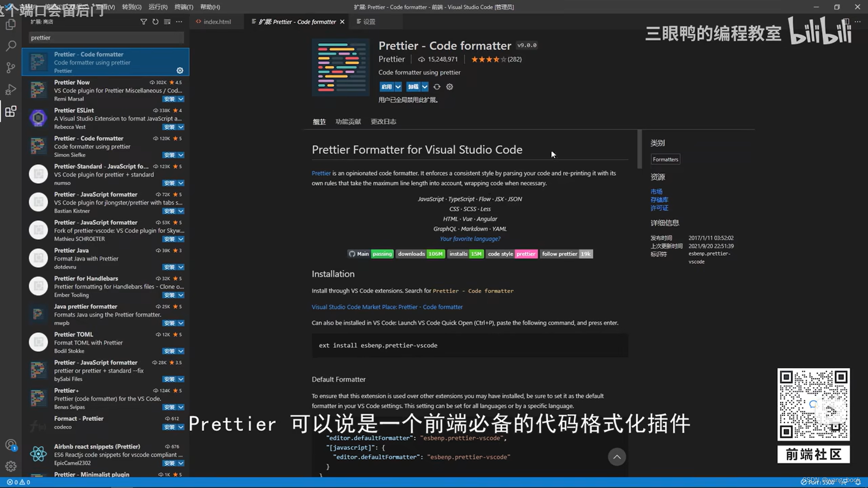Open Source Control view in activity bar
The width and height of the screenshot is (868, 488).
(11, 68)
